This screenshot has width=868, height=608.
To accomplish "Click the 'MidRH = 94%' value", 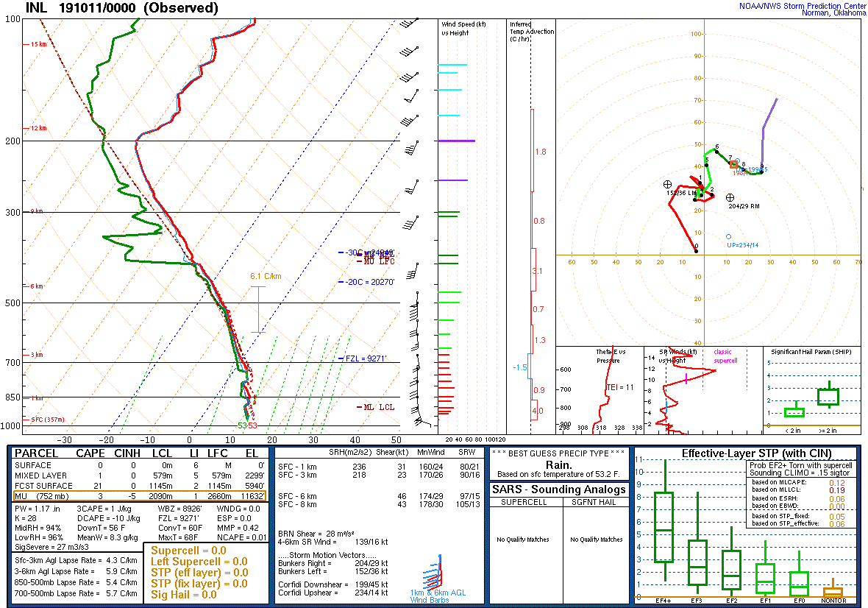I will pos(38,528).
